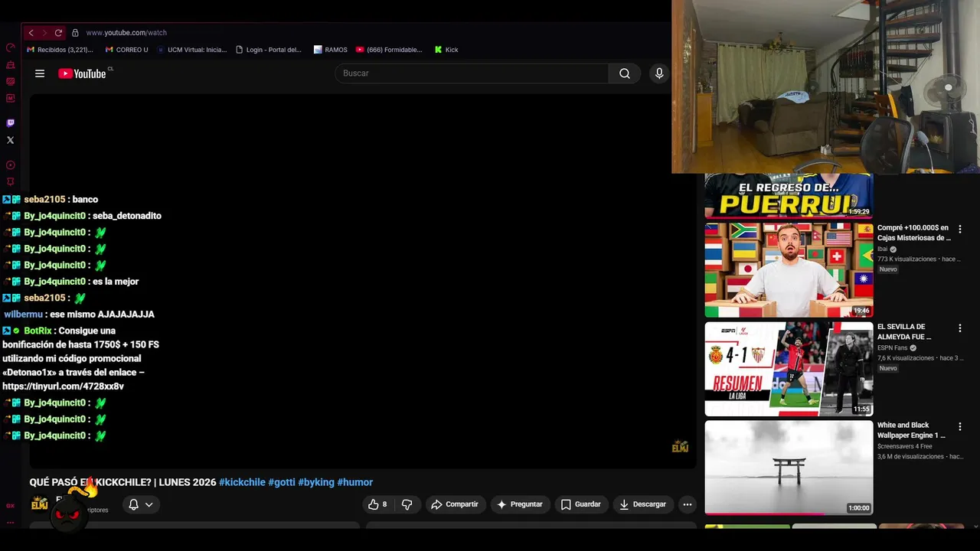Screen dimensions: 980x551
Task: Click the #humor hashtag
Action: pos(355,482)
